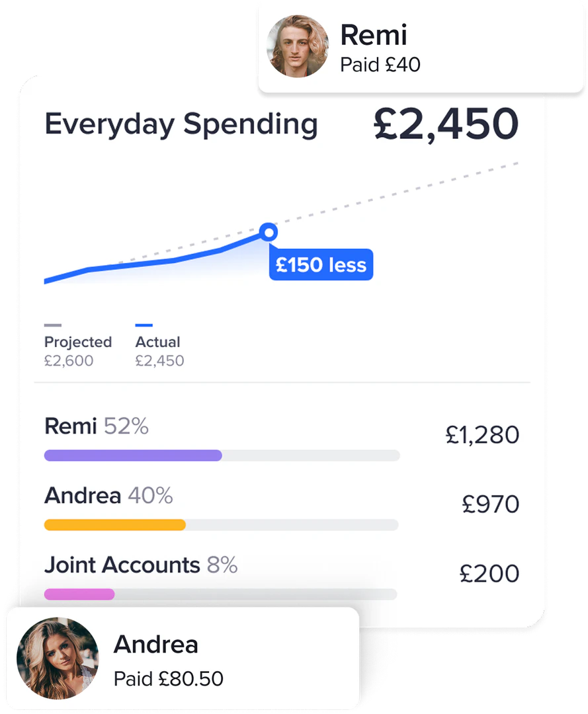Open the £150 less tooltip
The height and width of the screenshot is (714, 588).
click(x=321, y=264)
